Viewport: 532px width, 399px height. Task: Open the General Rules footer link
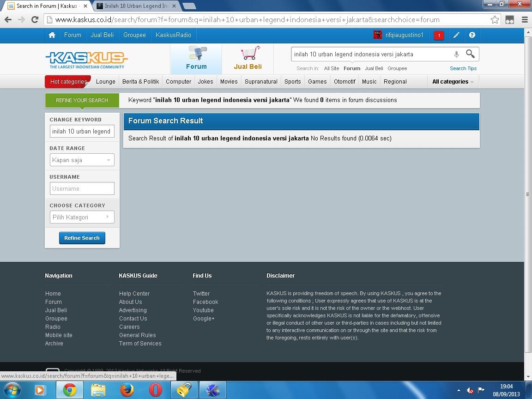click(x=138, y=335)
